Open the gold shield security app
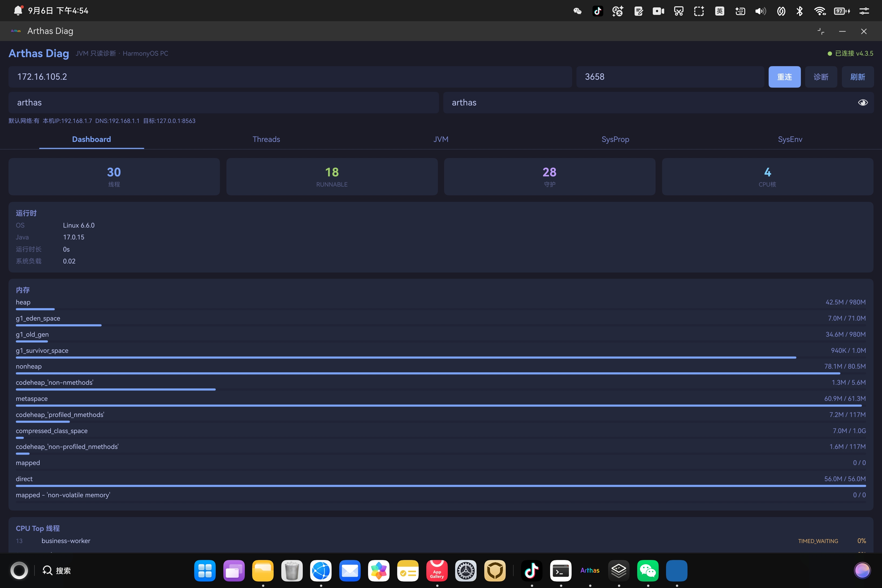Viewport: 882px width, 588px height. click(x=495, y=570)
